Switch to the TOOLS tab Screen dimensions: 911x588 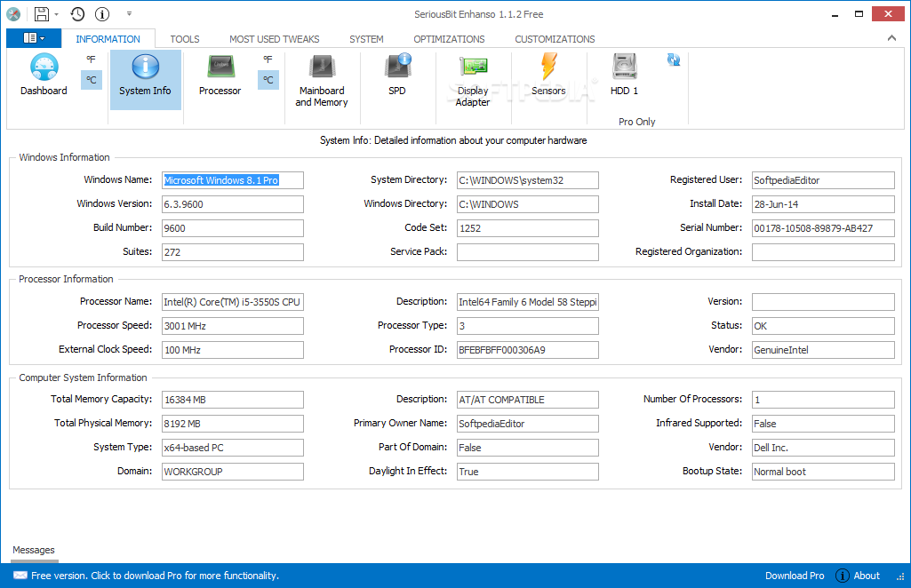point(185,39)
